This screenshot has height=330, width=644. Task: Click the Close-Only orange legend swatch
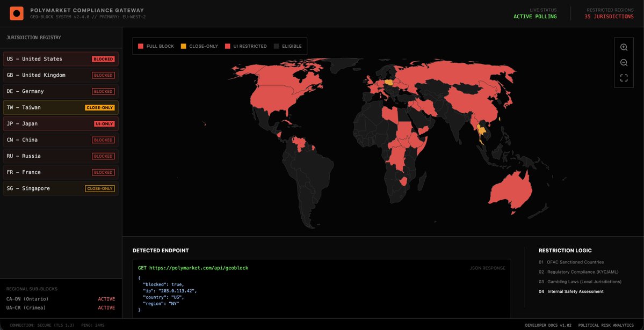pos(184,46)
